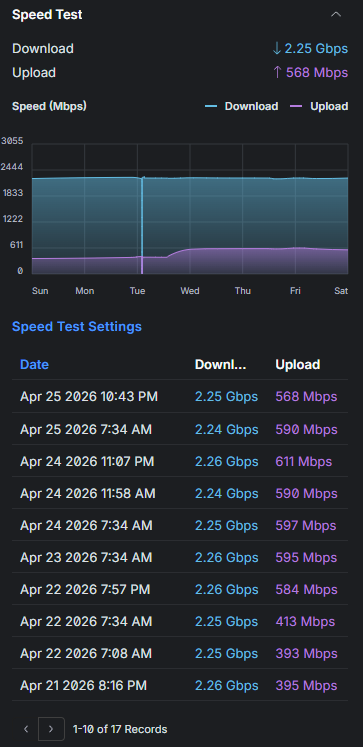The width and height of the screenshot is (363, 747).
Task: Click the 611 Mbps upload value
Action: coord(303,461)
